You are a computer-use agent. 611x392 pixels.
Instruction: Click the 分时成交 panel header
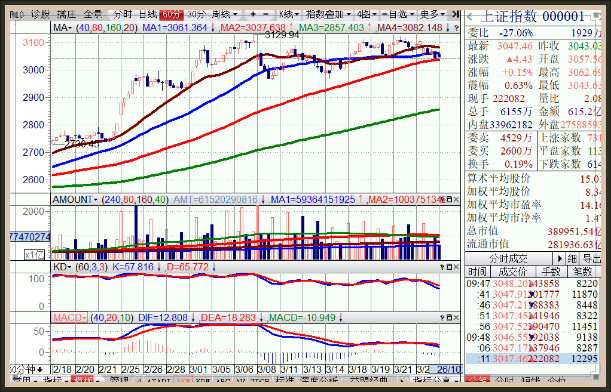click(509, 258)
